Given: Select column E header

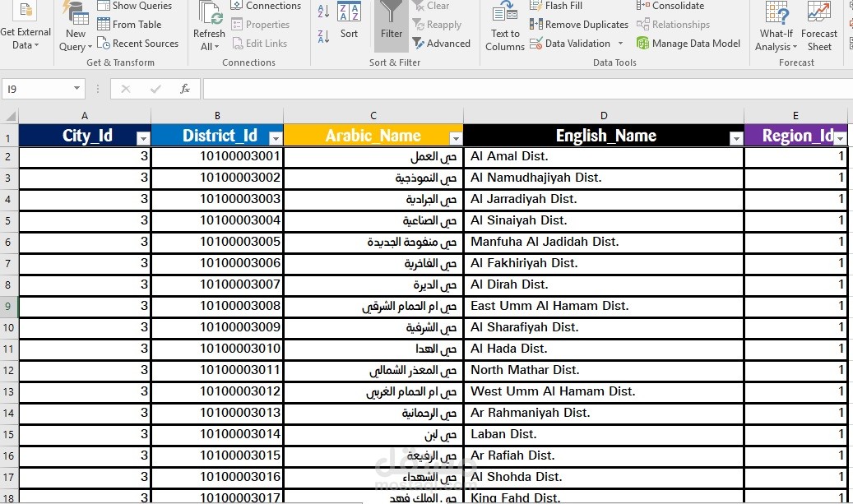Looking at the screenshot, I should (795, 116).
